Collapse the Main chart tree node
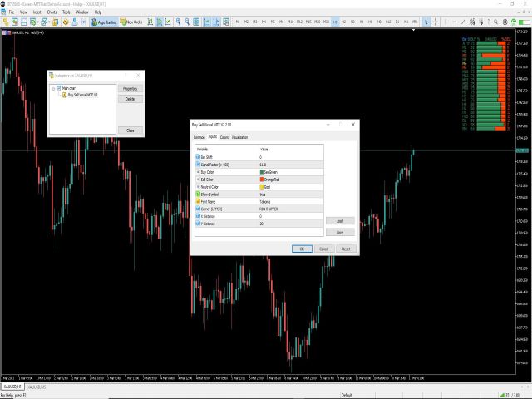Screen dimensions: 532x399 pos(53,89)
